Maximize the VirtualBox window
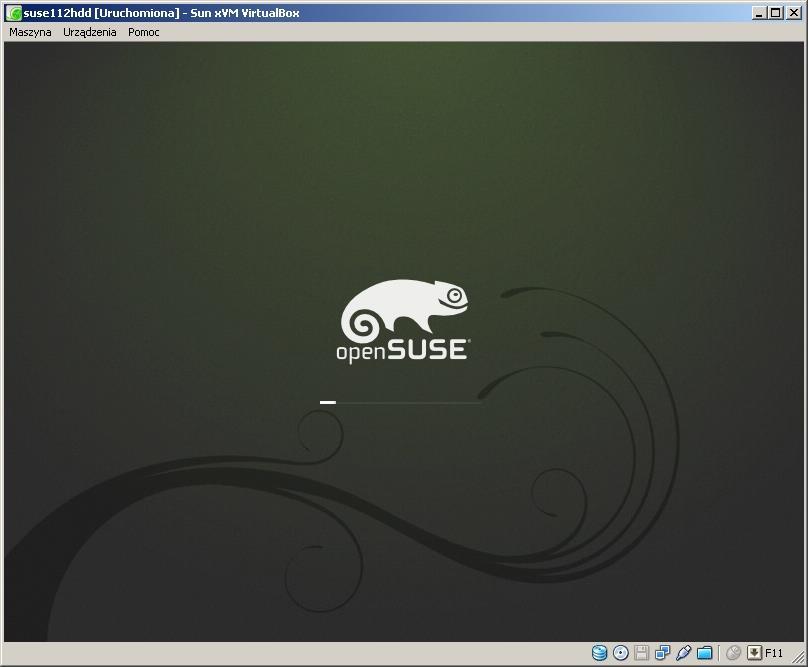808x667 pixels. click(x=775, y=13)
